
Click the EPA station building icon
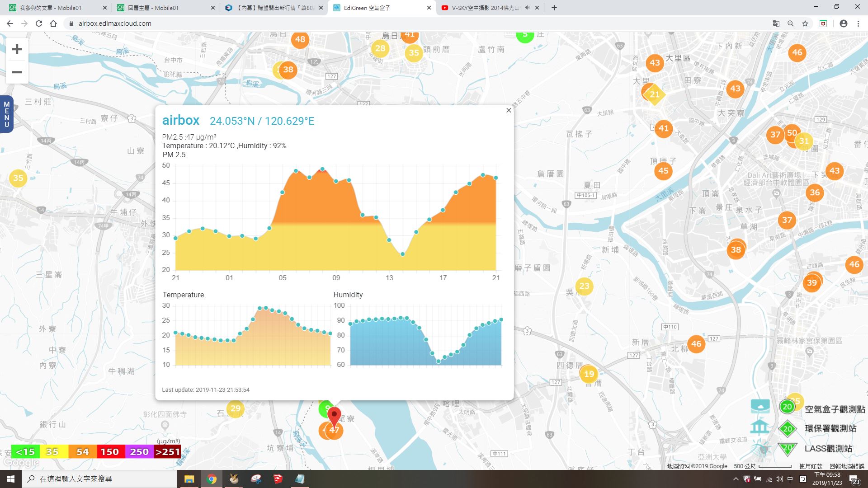759,427
